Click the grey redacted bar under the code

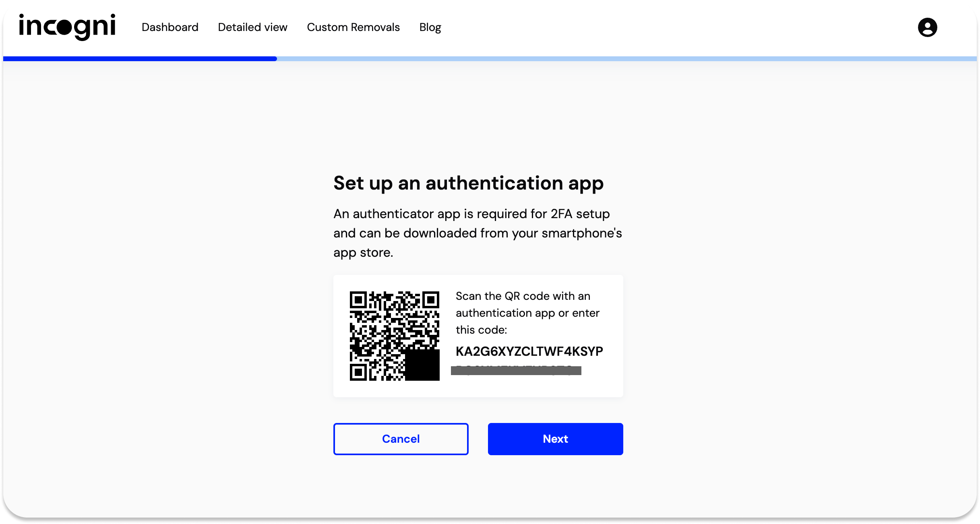coord(516,371)
